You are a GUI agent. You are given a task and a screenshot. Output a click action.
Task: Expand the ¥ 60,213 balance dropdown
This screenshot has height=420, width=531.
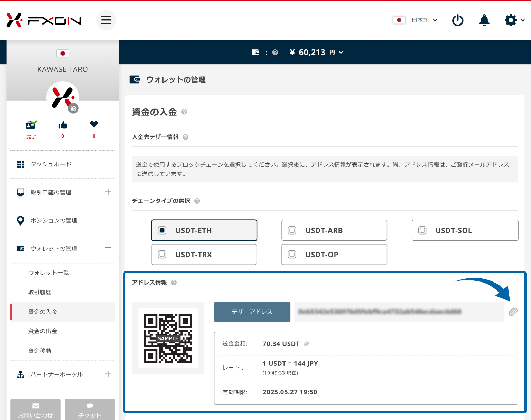316,52
